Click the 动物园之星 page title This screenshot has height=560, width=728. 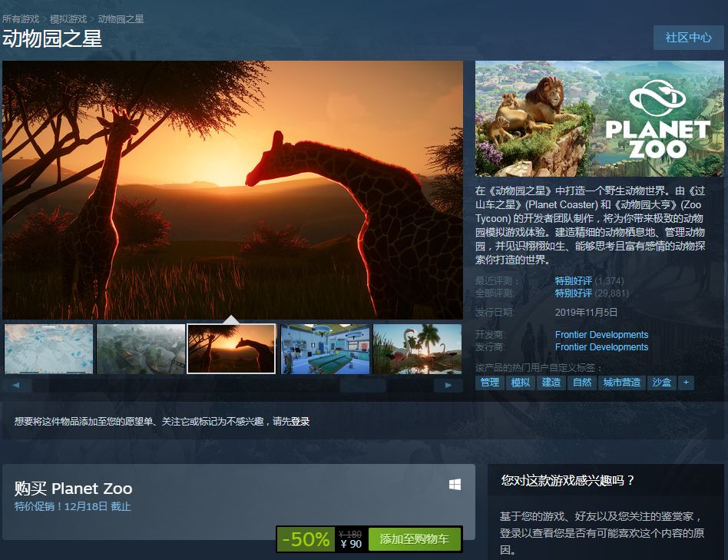[x=52, y=38]
